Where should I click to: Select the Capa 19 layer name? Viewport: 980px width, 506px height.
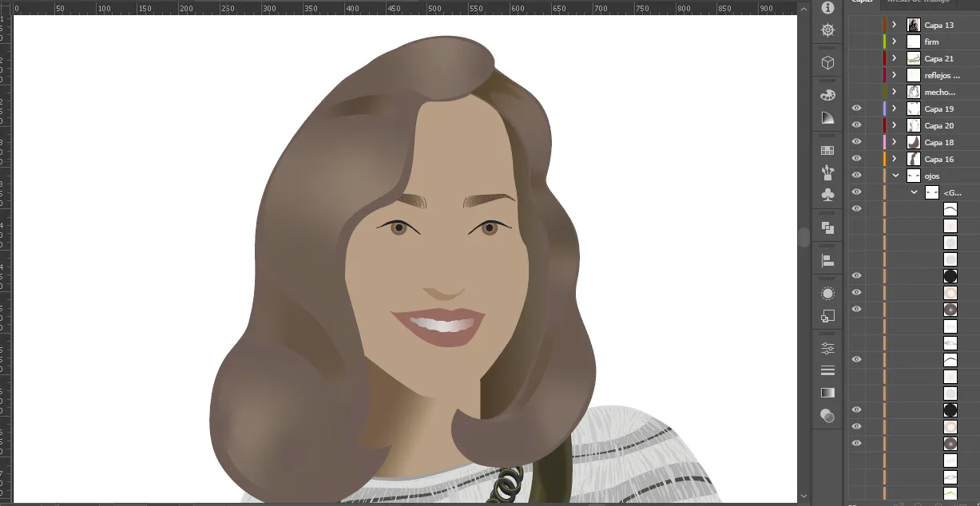[x=939, y=109]
